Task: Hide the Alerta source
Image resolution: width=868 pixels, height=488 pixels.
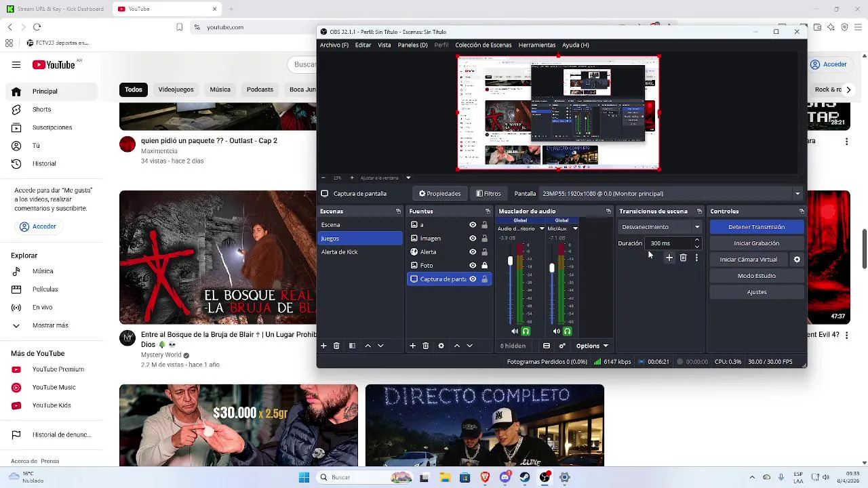Action: pyautogui.click(x=473, y=252)
